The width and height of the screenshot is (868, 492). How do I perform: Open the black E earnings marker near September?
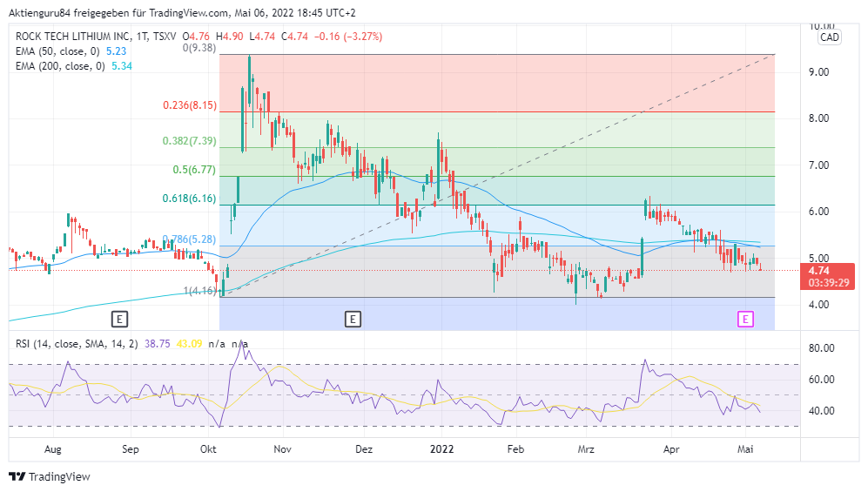point(119,319)
